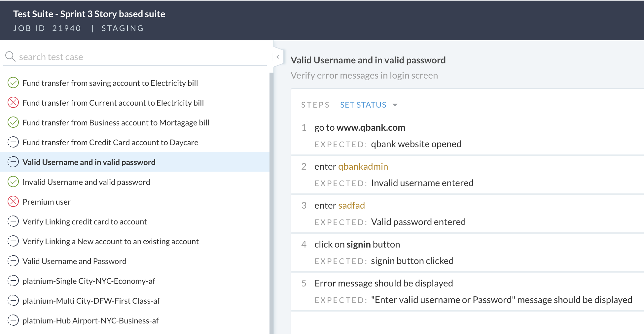Open the SET STATUS dropdown

[369, 105]
